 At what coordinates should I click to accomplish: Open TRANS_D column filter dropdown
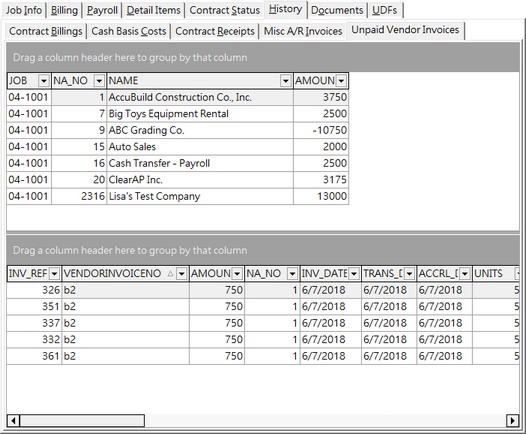409,274
